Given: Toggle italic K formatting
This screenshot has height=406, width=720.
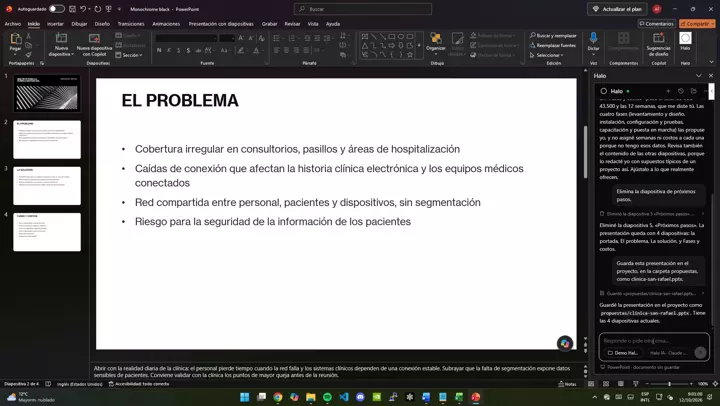Looking at the screenshot, I should (169, 50).
